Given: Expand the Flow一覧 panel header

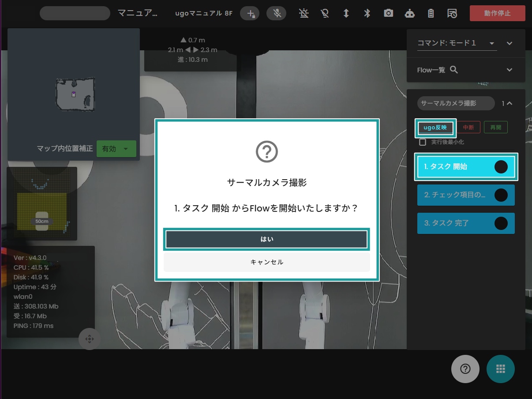Looking at the screenshot, I should [509, 70].
